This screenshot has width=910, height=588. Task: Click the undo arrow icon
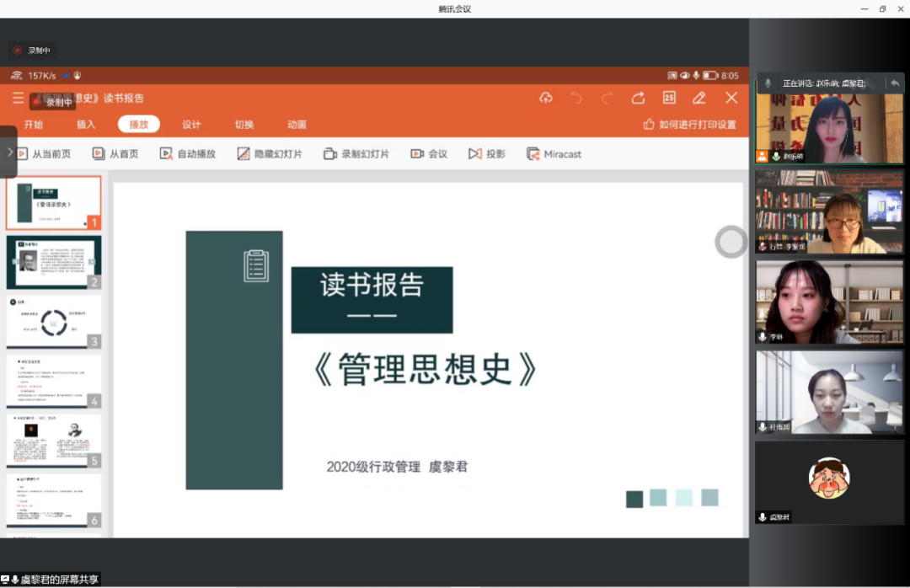coord(576,98)
